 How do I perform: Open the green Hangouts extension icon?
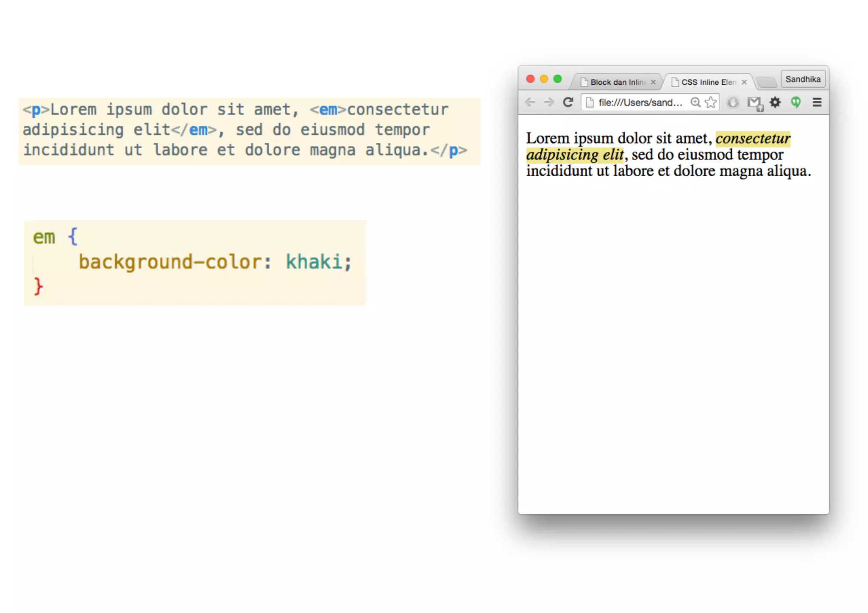[x=796, y=102]
